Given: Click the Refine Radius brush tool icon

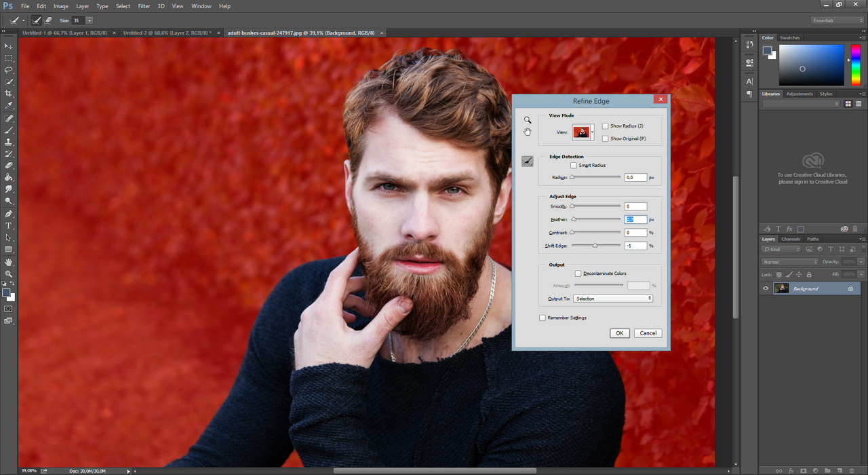Looking at the screenshot, I should coord(528,161).
